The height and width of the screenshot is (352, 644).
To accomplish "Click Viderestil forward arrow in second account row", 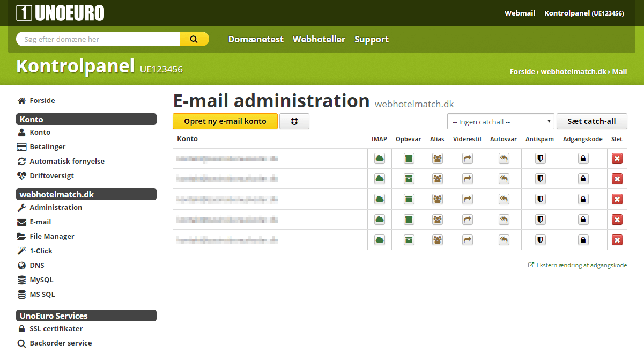I will [468, 179].
